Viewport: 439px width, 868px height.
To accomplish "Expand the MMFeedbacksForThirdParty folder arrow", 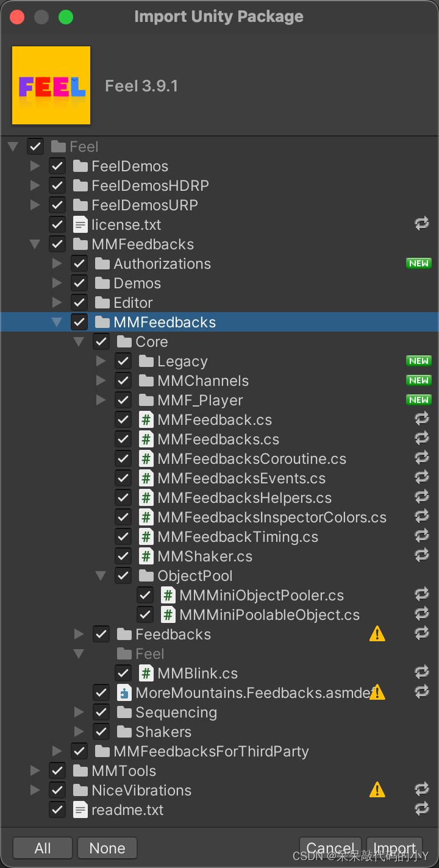I will 57,752.
